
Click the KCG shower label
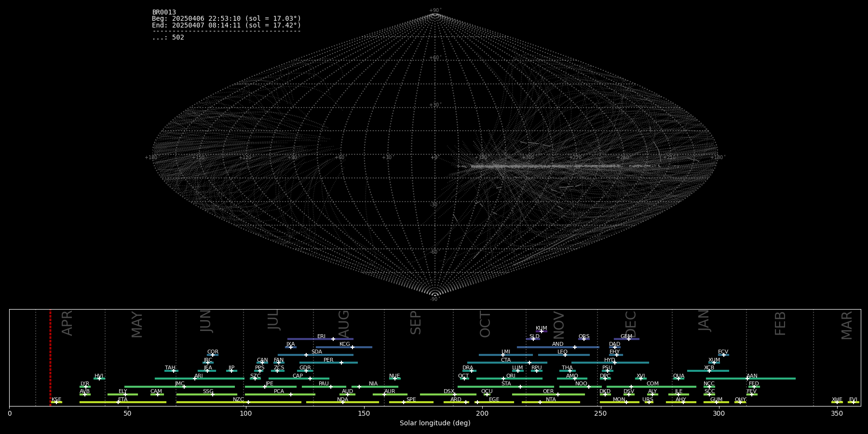coord(345,344)
